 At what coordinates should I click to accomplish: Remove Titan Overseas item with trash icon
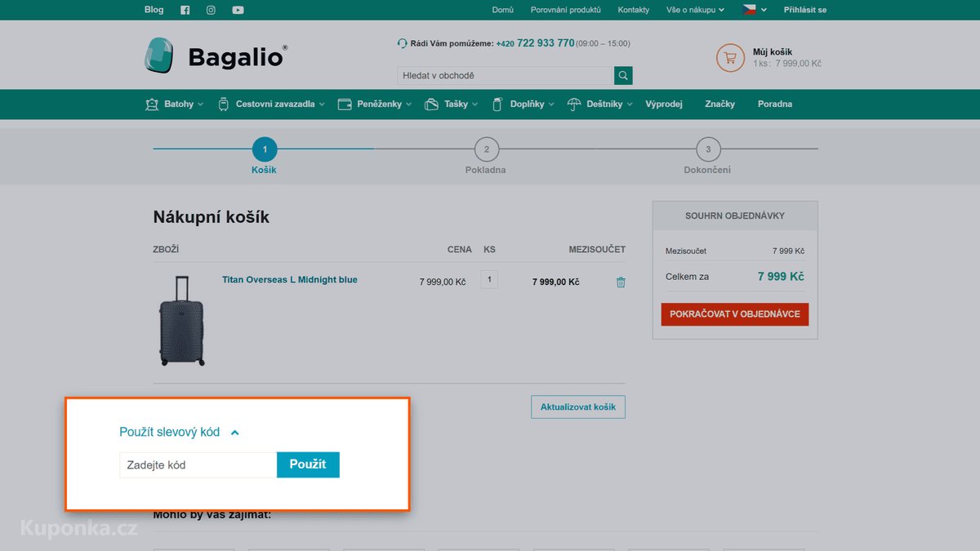coord(621,282)
